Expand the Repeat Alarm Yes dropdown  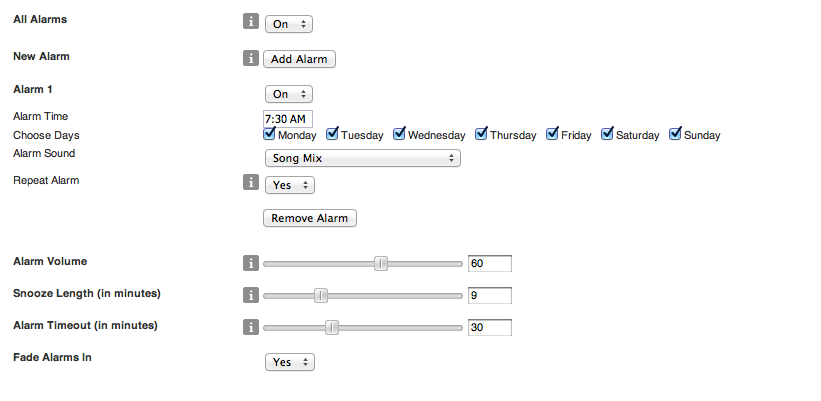pyautogui.click(x=289, y=185)
